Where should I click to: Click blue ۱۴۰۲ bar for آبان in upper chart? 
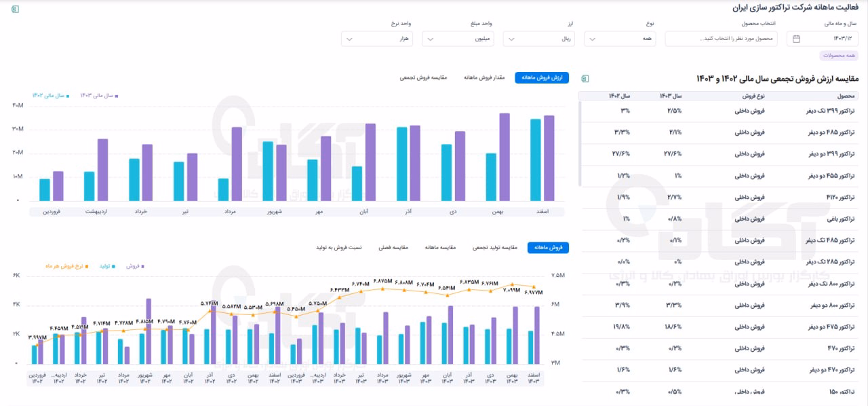click(x=357, y=183)
